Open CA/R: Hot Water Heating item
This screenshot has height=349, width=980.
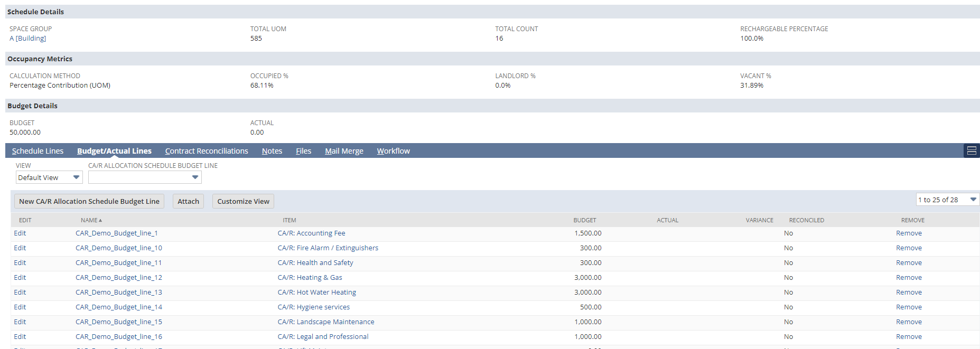pyautogui.click(x=317, y=292)
